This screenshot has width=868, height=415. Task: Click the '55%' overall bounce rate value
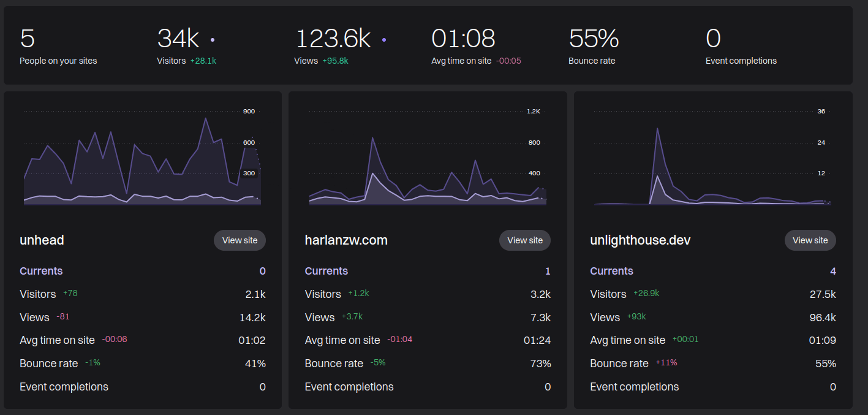pos(594,39)
